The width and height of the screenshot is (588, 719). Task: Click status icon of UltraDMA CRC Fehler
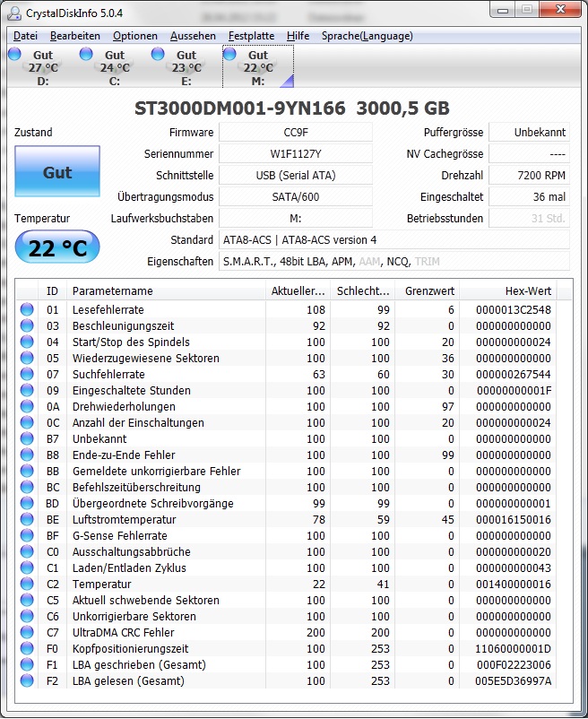[x=27, y=632]
